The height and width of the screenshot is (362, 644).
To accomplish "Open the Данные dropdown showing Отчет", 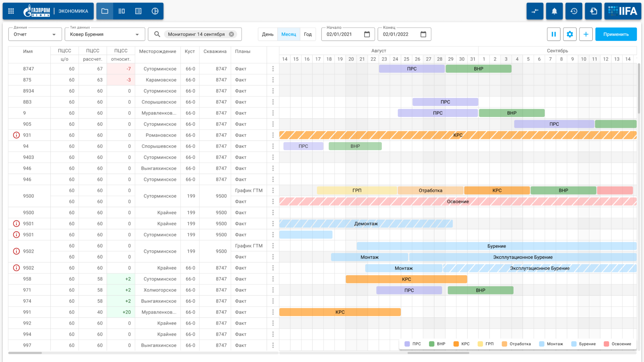I will point(35,34).
